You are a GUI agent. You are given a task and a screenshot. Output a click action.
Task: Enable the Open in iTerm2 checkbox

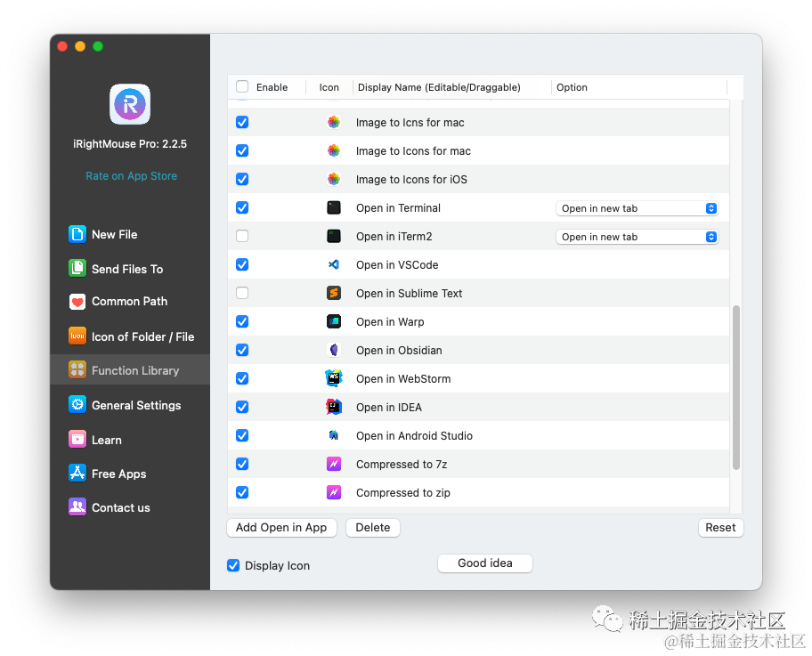tap(242, 236)
